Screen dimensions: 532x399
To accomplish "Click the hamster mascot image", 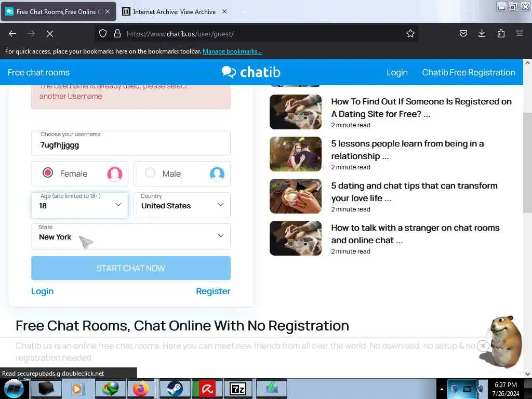I will point(503,342).
